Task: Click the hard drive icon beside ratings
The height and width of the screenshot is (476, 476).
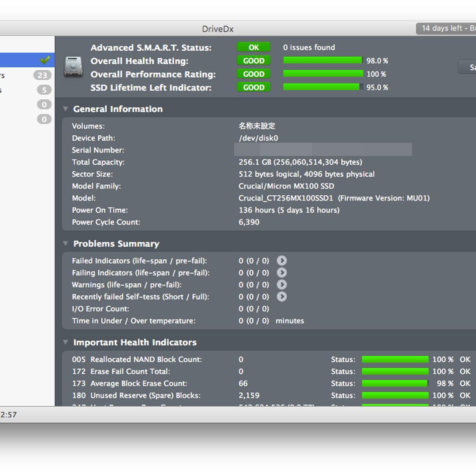Action: [x=73, y=67]
